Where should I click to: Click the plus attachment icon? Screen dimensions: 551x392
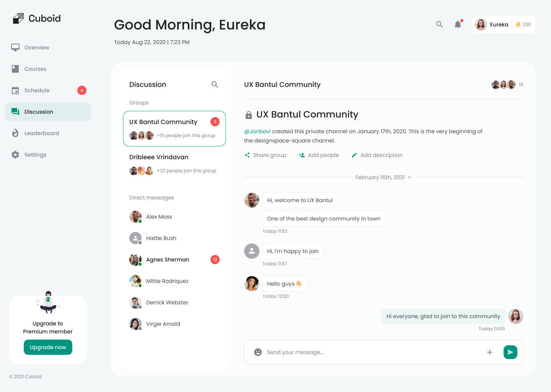489,352
